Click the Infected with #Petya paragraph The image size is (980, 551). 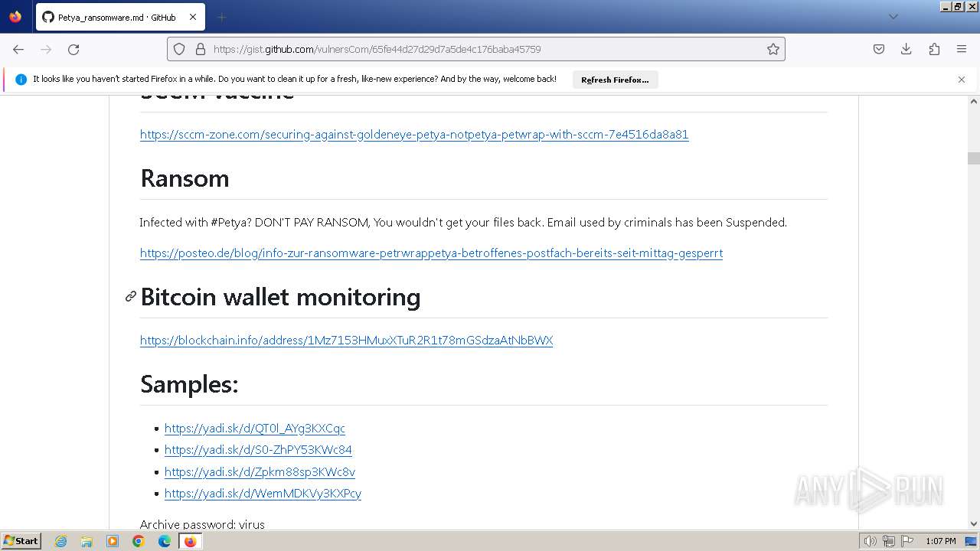coord(463,223)
